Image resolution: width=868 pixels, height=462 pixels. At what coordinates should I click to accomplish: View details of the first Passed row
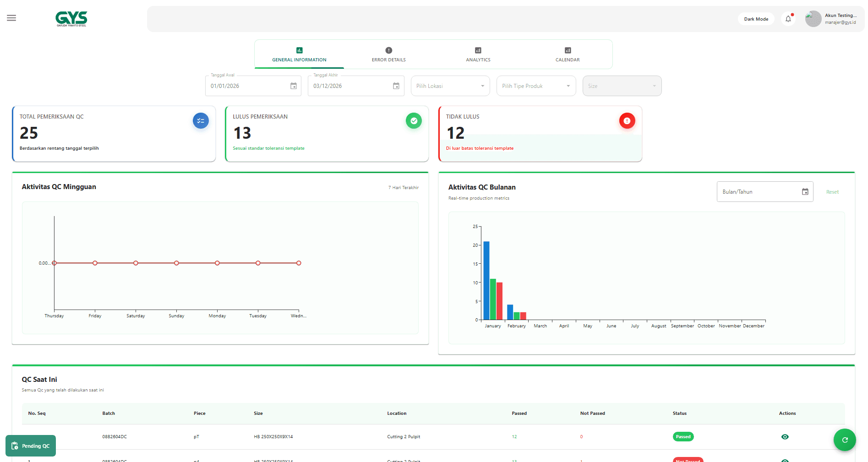click(x=785, y=437)
